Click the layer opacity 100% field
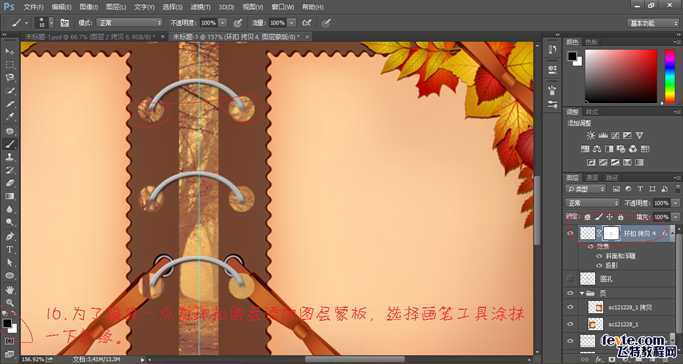 pyautogui.click(x=661, y=203)
